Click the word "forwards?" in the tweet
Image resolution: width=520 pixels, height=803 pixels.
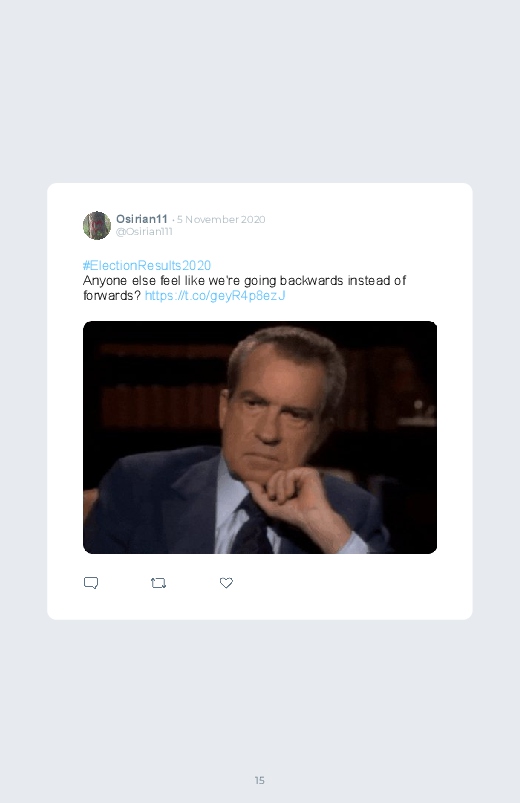coord(112,295)
